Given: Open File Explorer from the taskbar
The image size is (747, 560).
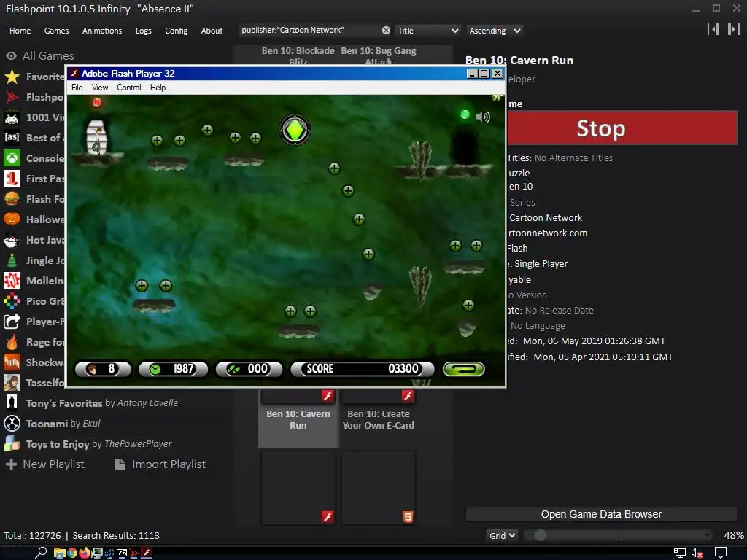Looking at the screenshot, I should pos(59,553).
